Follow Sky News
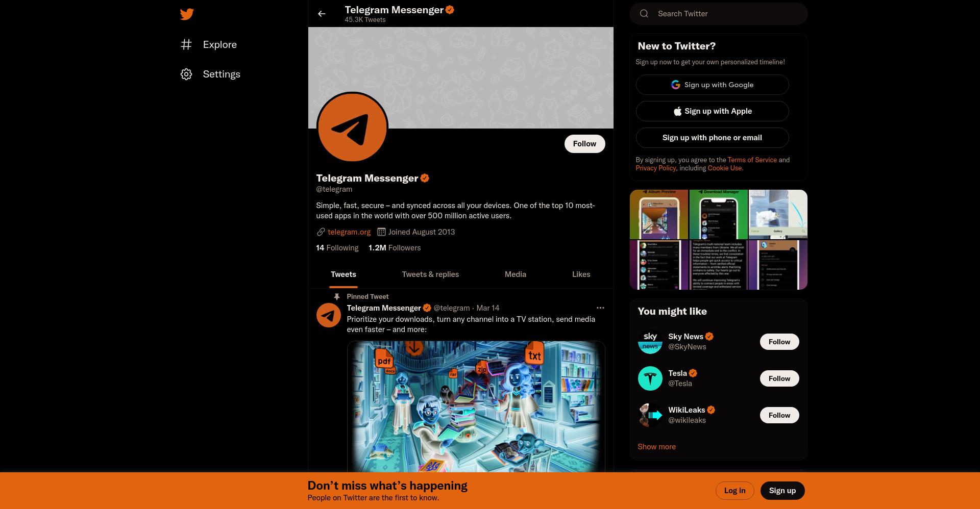This screenshot has width=980, height=509. (779, 342)
